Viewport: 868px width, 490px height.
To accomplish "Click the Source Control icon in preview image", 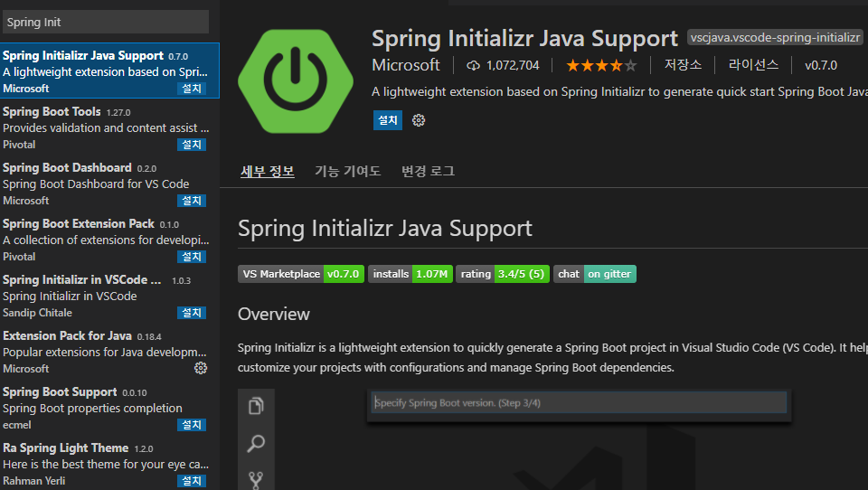I will (256, 479).
